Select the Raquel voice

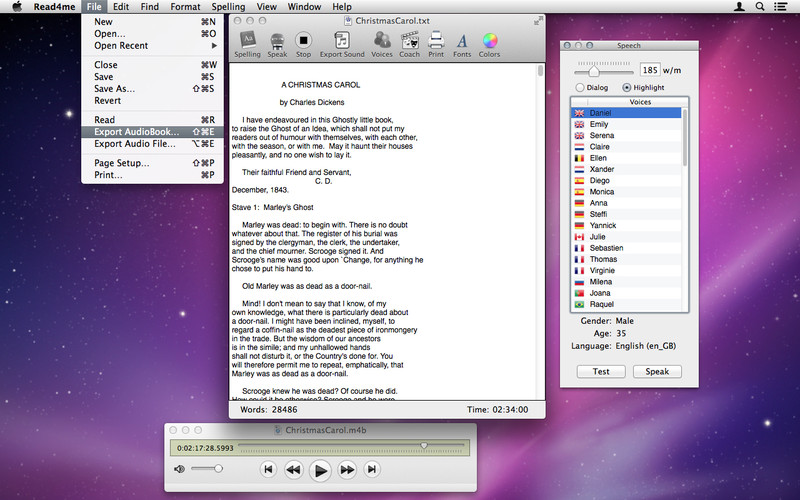click(626, 304)
